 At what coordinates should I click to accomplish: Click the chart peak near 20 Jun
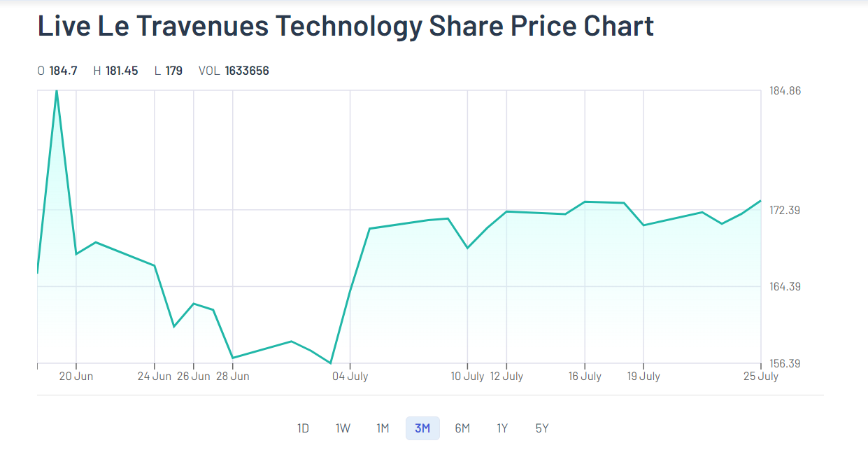click(x=57, y=91)
